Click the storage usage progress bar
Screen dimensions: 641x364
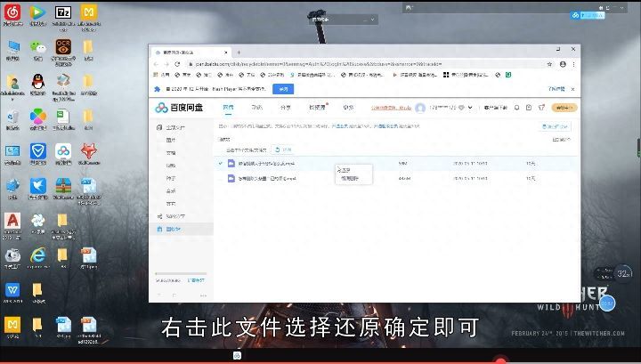pyautogui.click(x=181, y=273)
